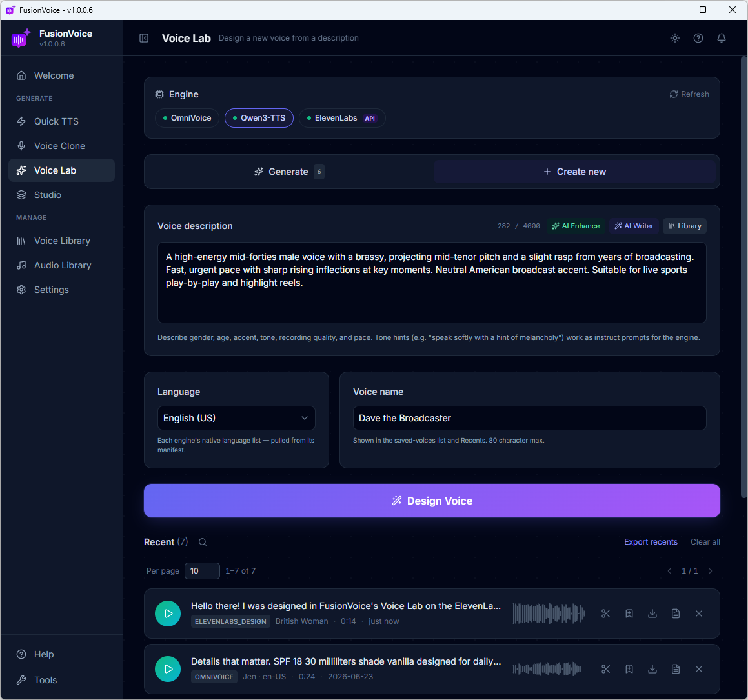Bookmark the 'Details that matter' clip
The height and width of the screenshot is (700, 748).
click(x=629, y=669)
